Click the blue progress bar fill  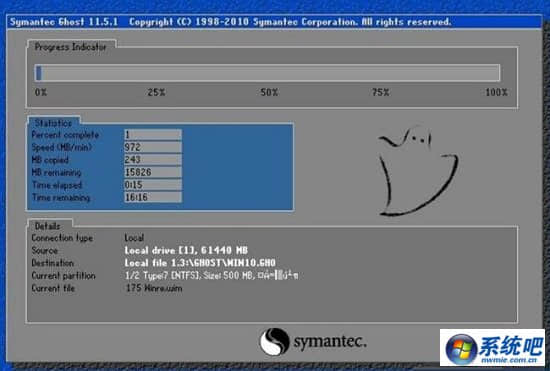point(39,73)
